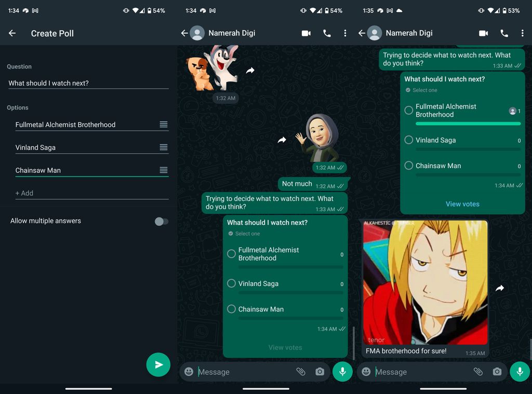This screenshot has width=532, height=394.
Task: Tap Namerah Digi's profile picture in header
Action: point(375,33)
